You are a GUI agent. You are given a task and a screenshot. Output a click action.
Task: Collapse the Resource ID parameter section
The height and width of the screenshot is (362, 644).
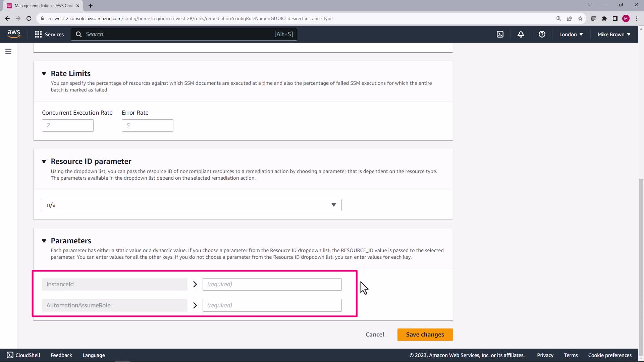(x=44, y=162)
